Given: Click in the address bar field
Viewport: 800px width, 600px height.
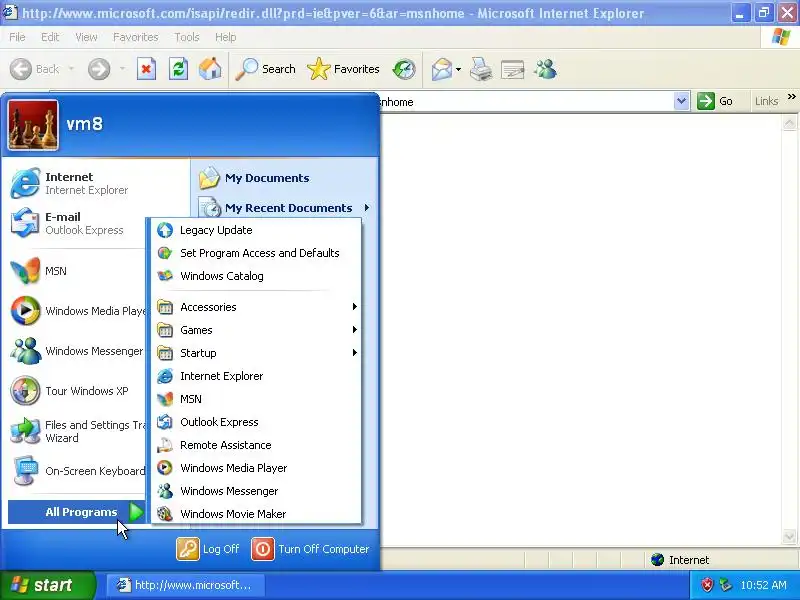Looking at the screenshot, I should [526, 101].
